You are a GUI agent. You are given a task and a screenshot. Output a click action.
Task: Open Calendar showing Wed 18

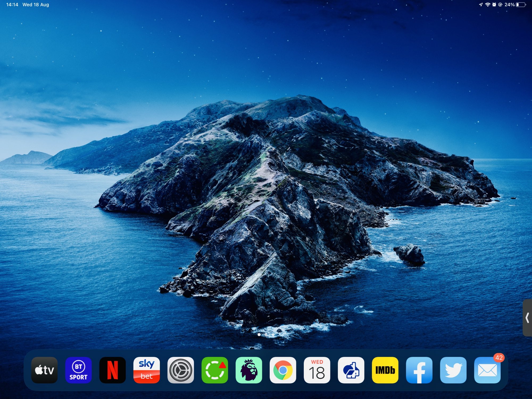pyautogui.click(x=317, y=370)
